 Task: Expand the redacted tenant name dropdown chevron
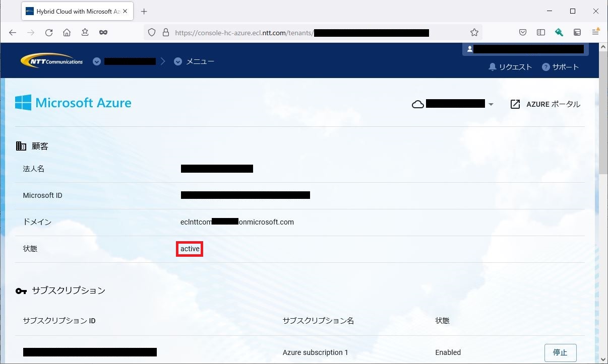click(97, 61)
